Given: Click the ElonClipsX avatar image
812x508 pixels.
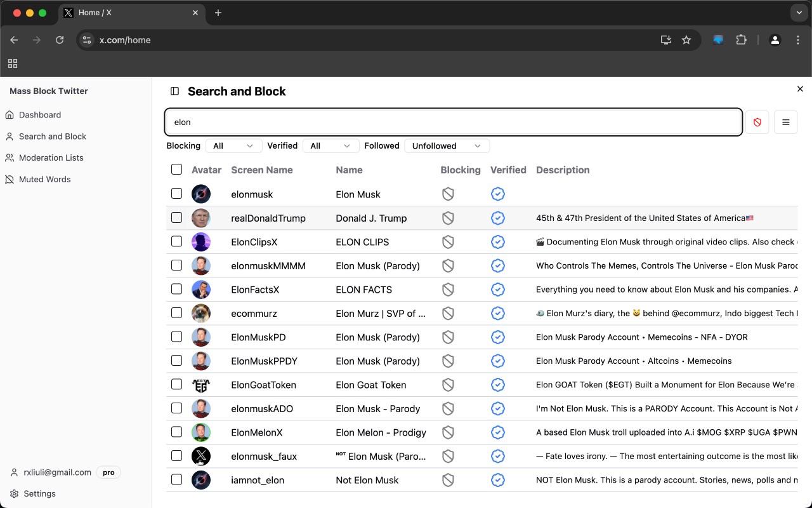Looking at the screenshot, I should (201, 242).
